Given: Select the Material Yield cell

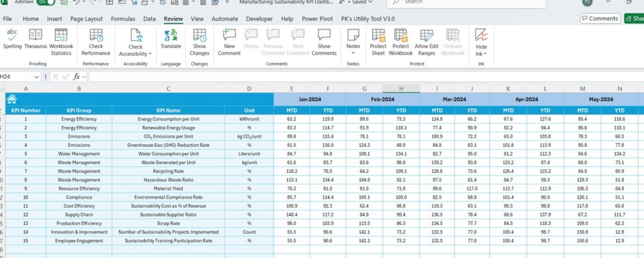Looking at the screenshot, I should [169, 189].
